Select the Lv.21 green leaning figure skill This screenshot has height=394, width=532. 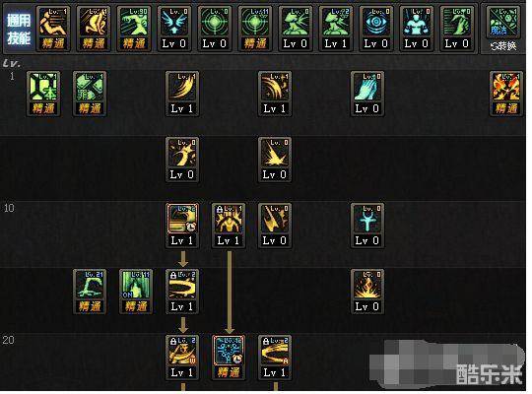point(90,292)
